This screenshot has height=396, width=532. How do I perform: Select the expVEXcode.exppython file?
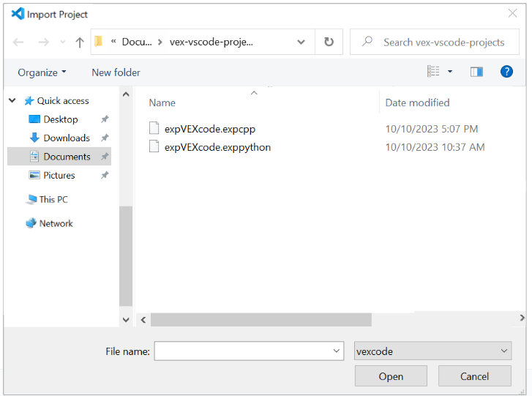click(217, 147)
